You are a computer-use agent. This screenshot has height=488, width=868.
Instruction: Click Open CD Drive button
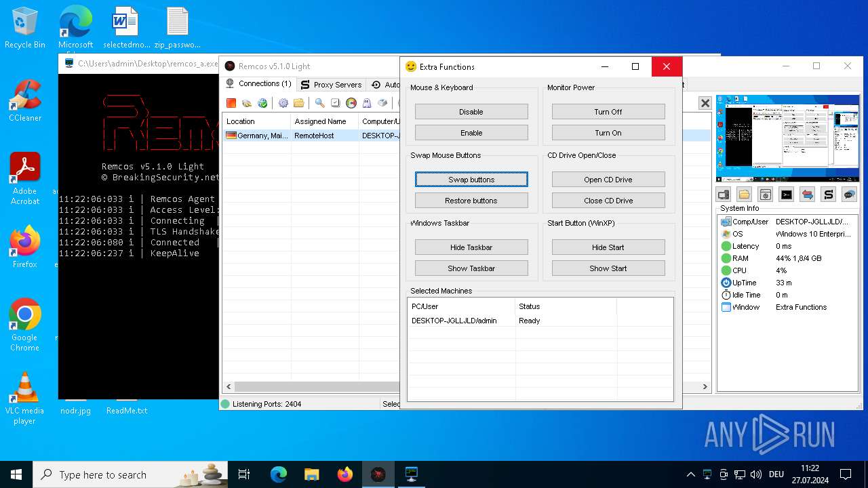click(608, 180)
